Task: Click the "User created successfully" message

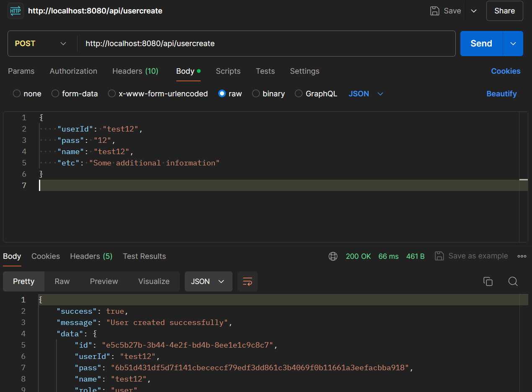Action: click(167, 322)
